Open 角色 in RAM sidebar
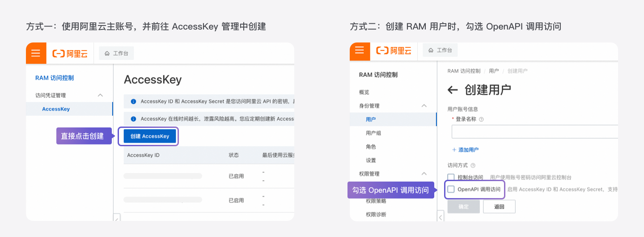The height and width of the screenshot is (237, 644). [x=371, y=147]
